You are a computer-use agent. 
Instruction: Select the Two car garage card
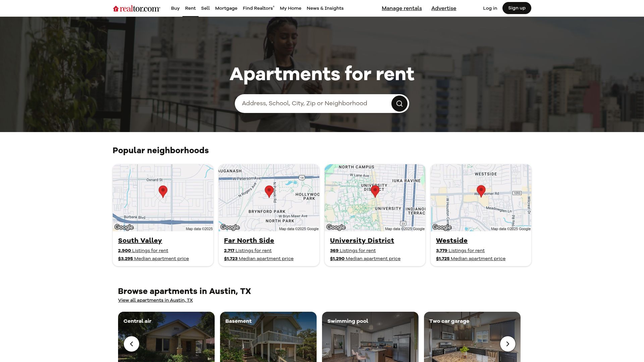point(472,337)
